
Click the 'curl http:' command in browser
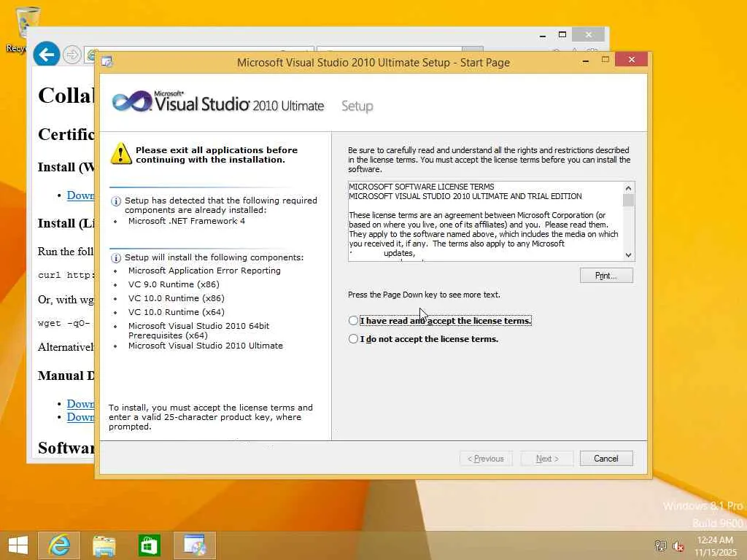tap(66, 275)
